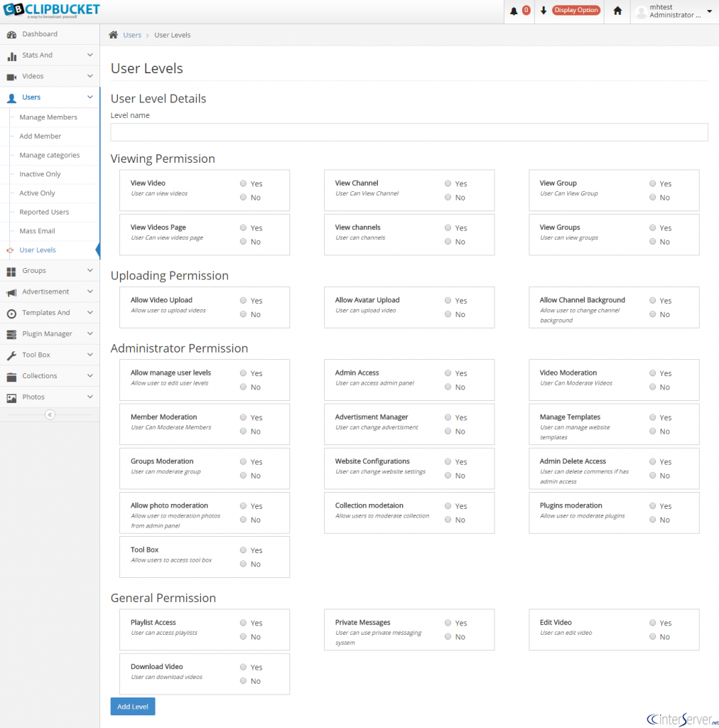The width and height of the screenshot is (719, 728).
Task: Expand the Plugin Manager menu chevron
Action: pos(90,333)
